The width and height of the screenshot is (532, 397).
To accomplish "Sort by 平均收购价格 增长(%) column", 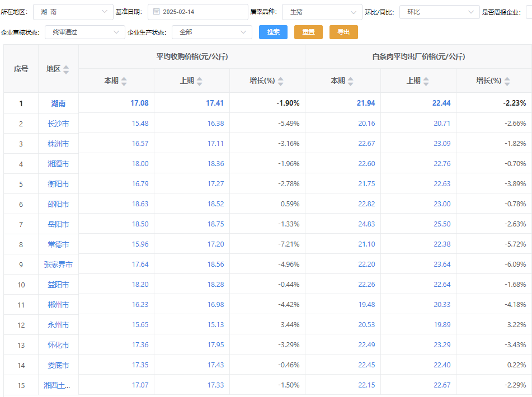I will (x=280, y=81).
